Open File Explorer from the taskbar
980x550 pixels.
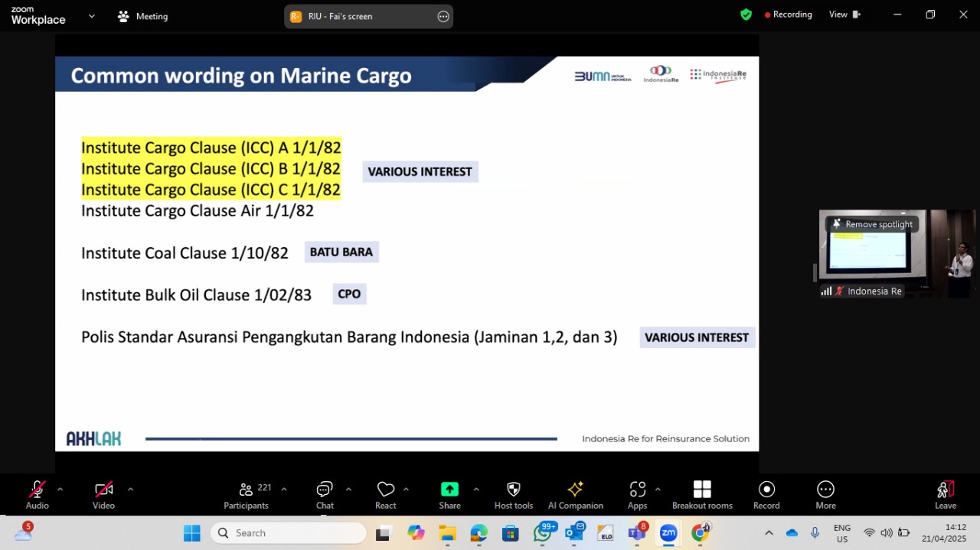[447, 533]
